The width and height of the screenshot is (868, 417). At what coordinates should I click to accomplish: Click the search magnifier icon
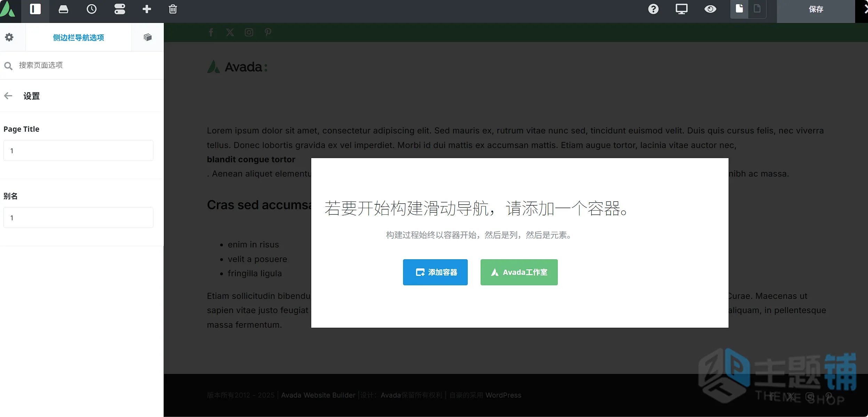(x=8, y=66)
